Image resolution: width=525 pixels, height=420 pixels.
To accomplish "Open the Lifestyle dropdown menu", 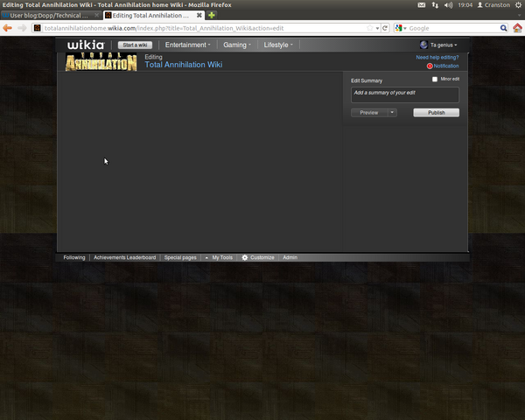I will coord(278,45).
